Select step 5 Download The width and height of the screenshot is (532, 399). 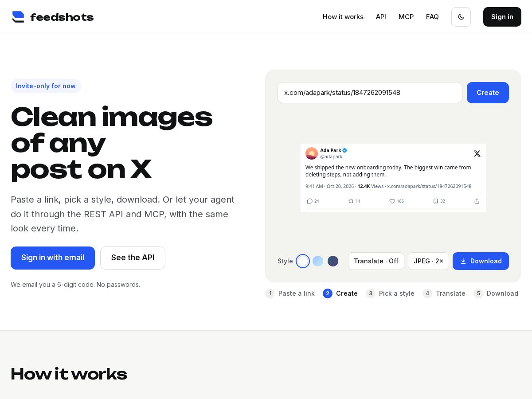496,293
